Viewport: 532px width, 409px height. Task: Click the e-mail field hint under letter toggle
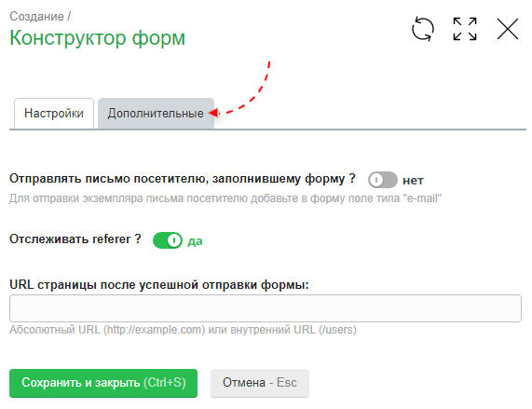pyautogui.click(x=225, y=198)
